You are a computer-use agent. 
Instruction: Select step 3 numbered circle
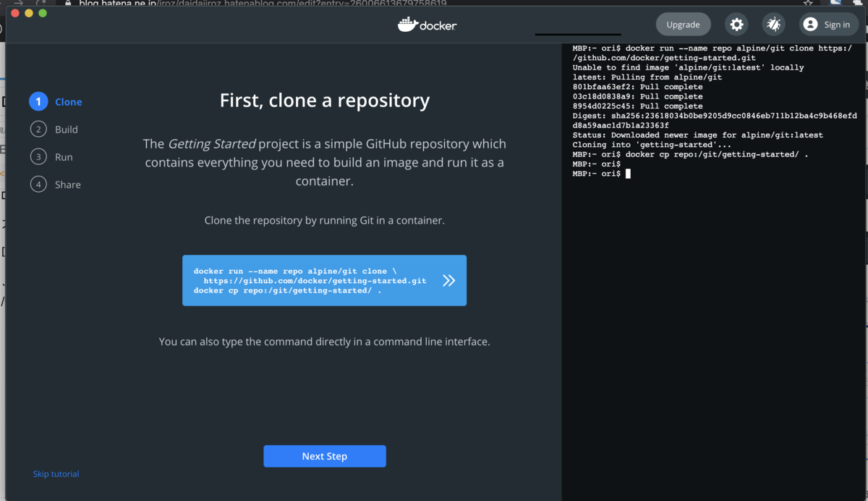[38, 156]
